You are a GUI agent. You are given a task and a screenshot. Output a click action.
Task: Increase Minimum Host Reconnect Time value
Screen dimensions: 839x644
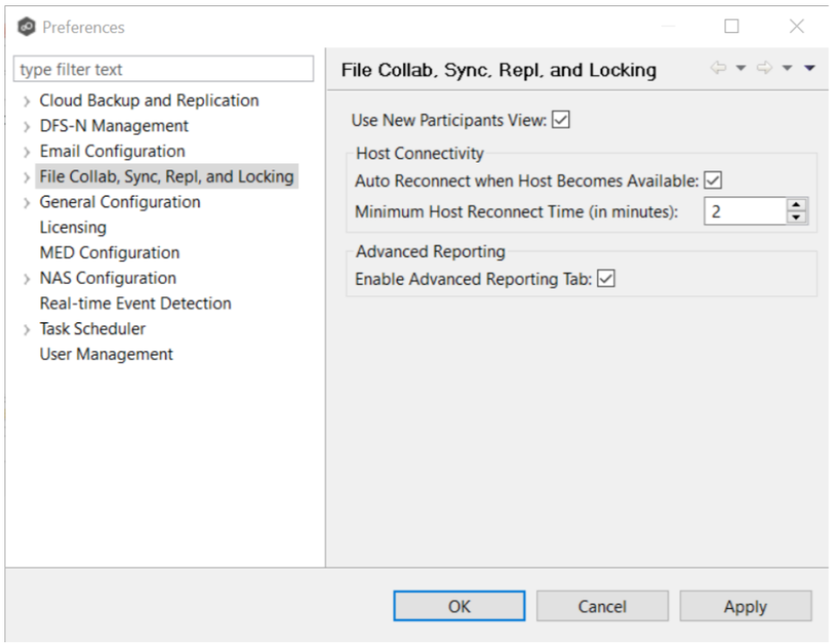(x=796, y=204)
